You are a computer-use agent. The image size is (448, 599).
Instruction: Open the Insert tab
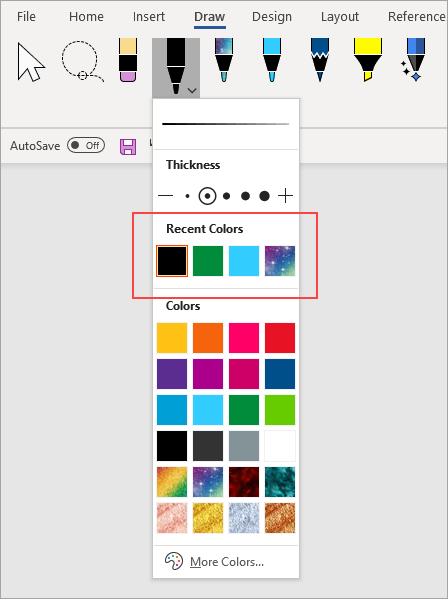coord(149,17)
